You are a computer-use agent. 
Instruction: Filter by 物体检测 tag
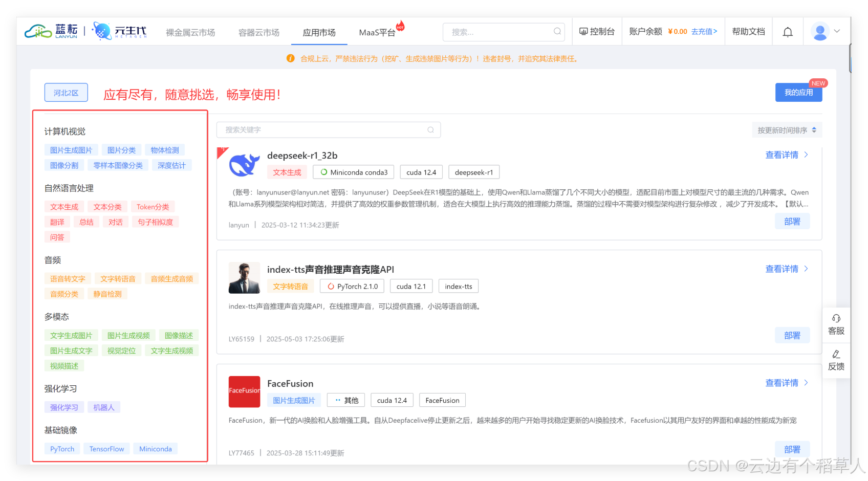tap(165, 150)
